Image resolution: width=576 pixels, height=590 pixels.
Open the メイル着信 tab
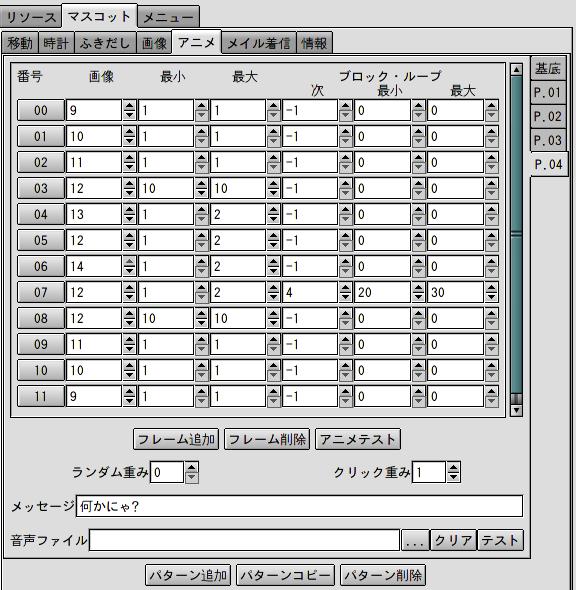(x=259, y=43)
